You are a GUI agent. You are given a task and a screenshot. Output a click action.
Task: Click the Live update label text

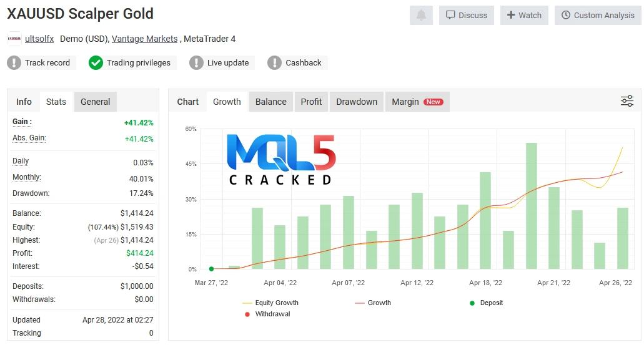click(228, 63)
